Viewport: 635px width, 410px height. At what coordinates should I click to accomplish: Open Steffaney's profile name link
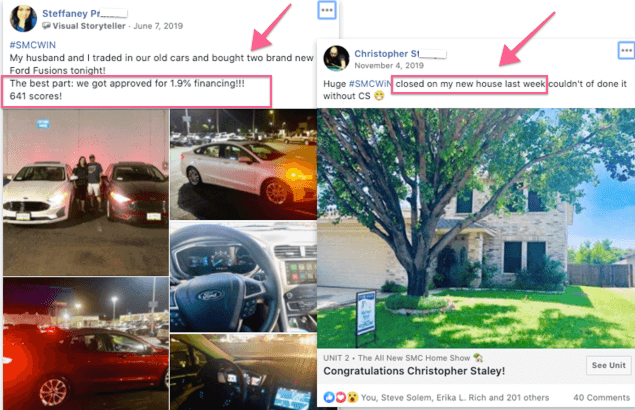84,13
